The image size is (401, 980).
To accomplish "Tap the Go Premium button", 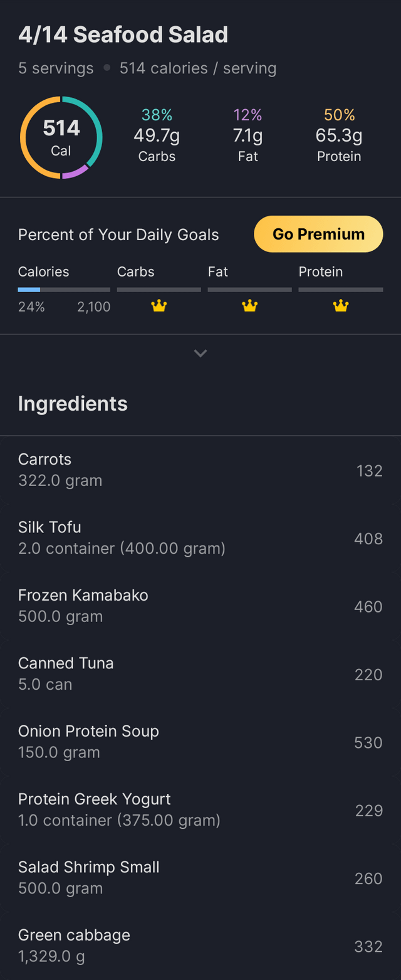I will 318,234.
